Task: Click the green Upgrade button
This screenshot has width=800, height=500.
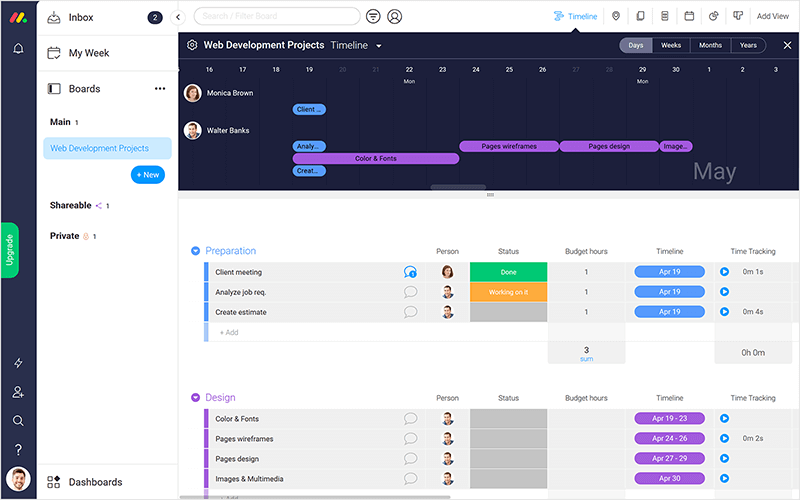Action: [10, 250]
